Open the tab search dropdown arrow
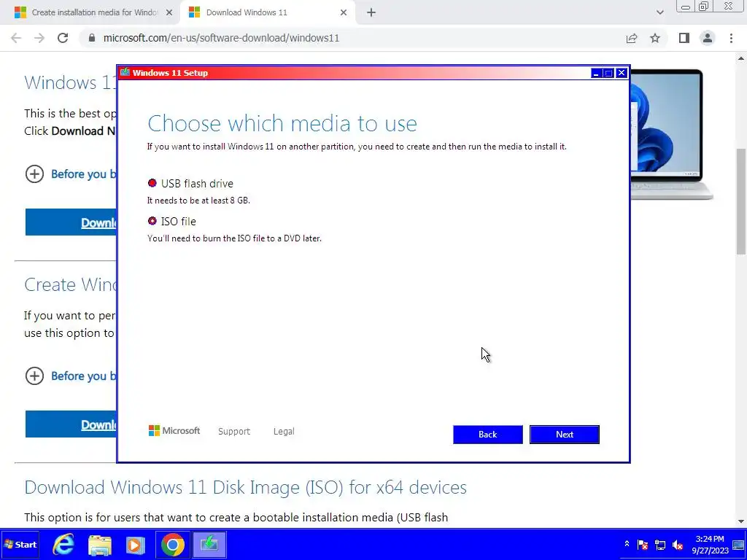 [x=659, y=13]
